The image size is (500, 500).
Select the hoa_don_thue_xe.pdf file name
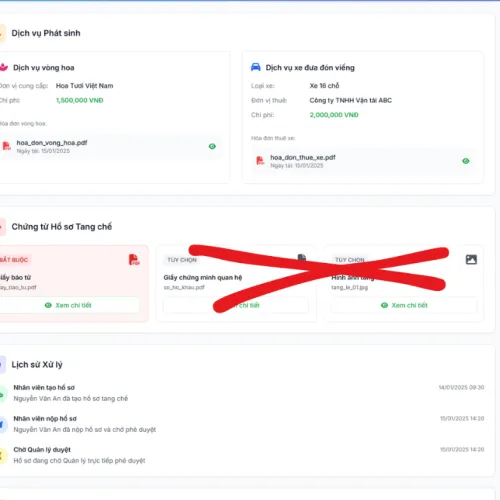303,157
